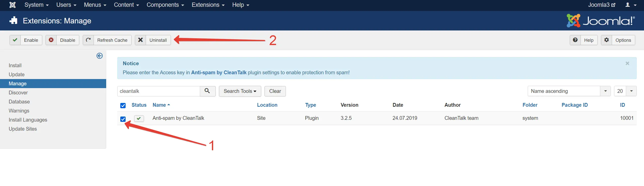This screenshot has height=186, width=644.
Task: Select Discover in sidebar
Action: (18, 93)
